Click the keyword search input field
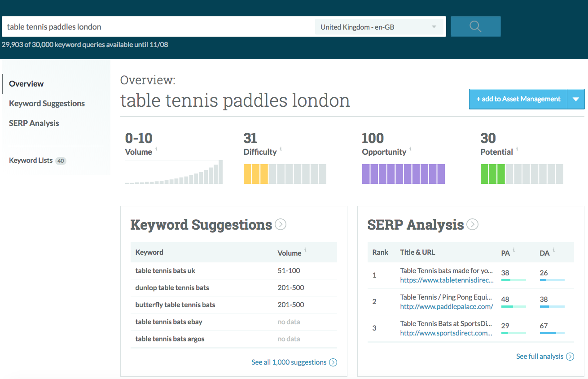The image size is (588, 379). click(157, 27)
